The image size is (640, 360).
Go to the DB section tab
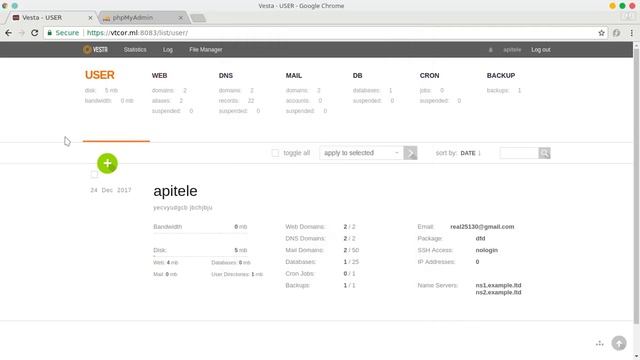357,76
